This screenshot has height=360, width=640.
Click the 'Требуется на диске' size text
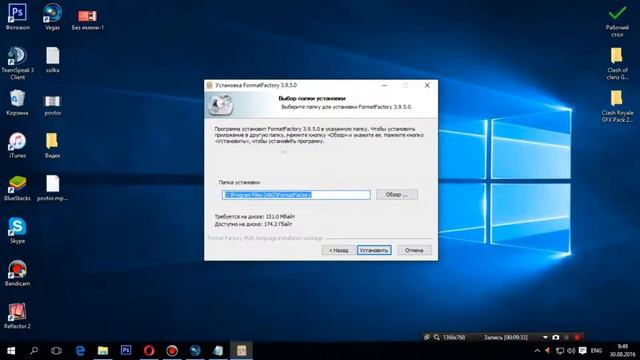(255, 217)
